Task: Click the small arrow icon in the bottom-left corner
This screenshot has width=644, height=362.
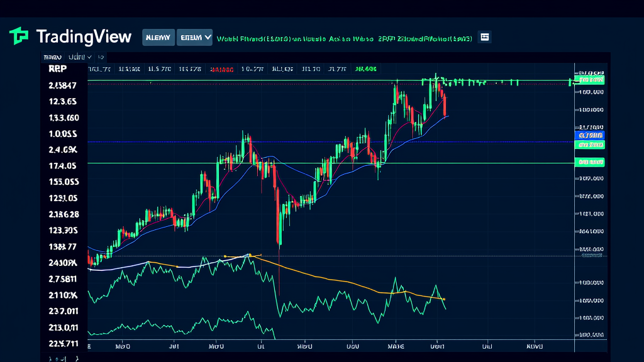Action: tap(77, 357)
